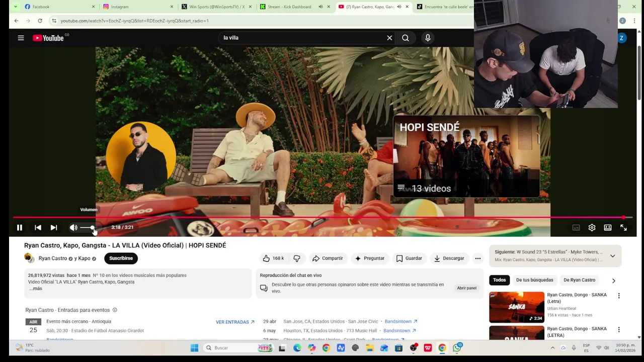Like the video (168 k)
644x362 pixels.
coord(273,258)
